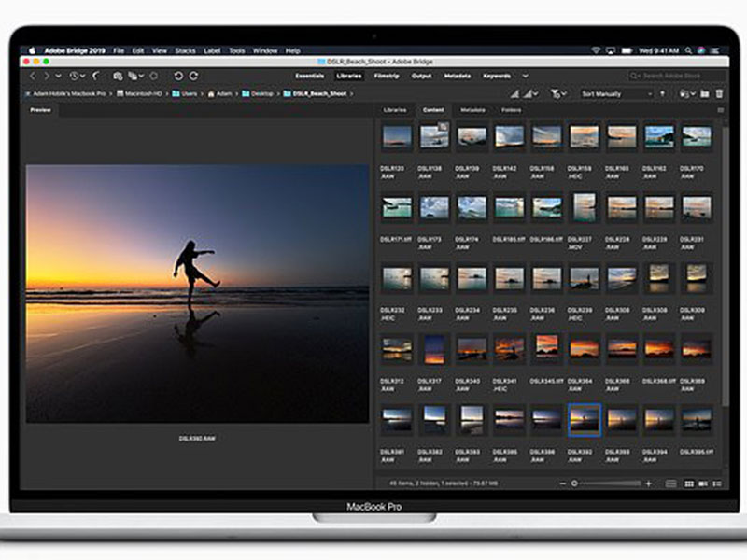Click the thumbnail size slider handle

574,483
